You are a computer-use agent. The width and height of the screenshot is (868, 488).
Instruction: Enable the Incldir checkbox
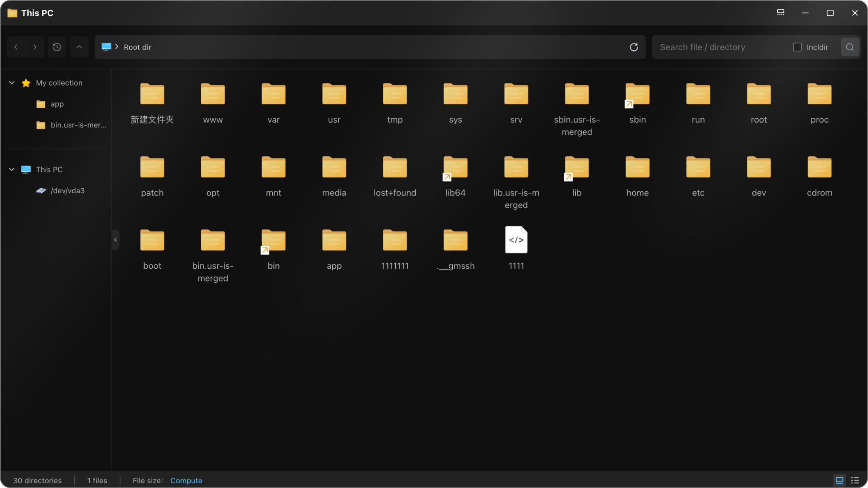797,47
